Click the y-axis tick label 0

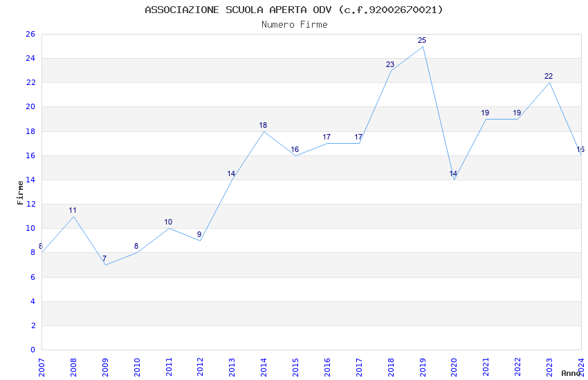point(33,350)
